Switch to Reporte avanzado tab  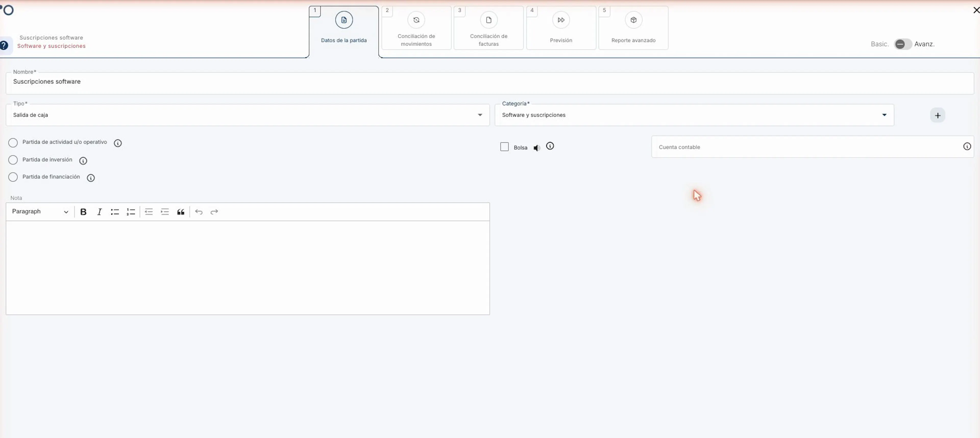click(x=633, y=28)
